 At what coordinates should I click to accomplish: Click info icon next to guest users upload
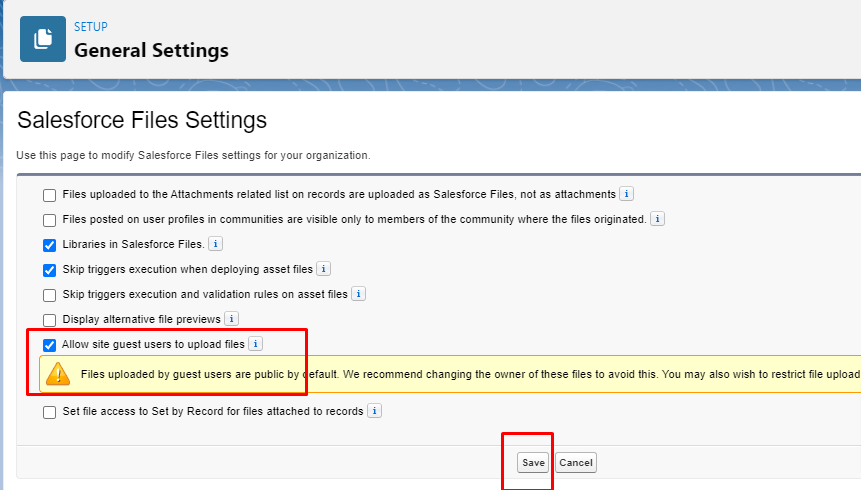tap(255, 344)
